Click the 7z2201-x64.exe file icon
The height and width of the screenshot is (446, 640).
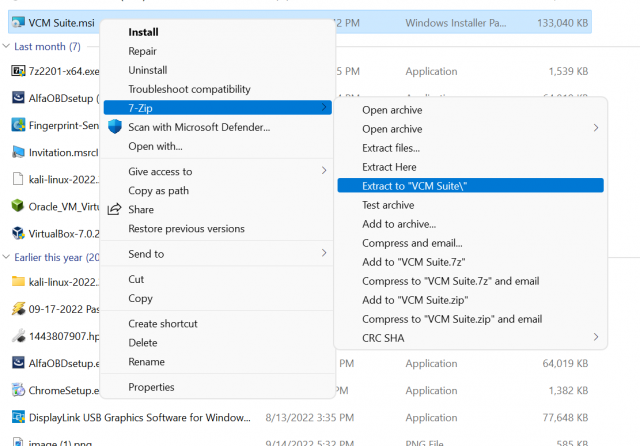tap(18, 71)
